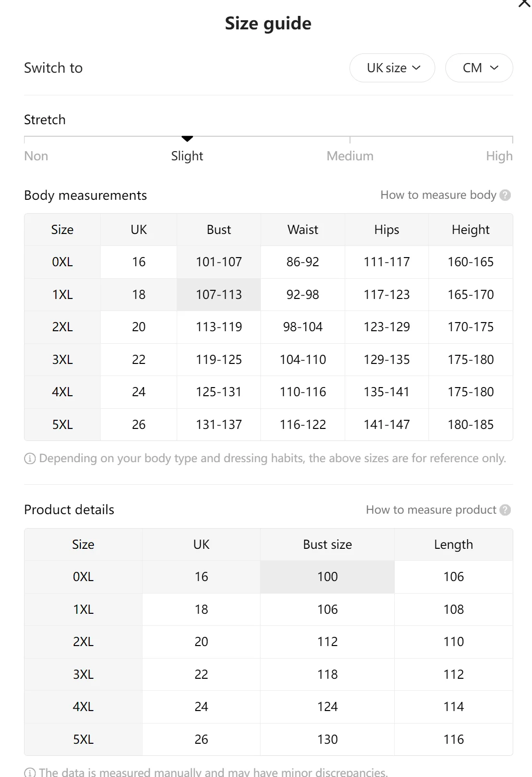Click info icon before manual measurement note

pyautogui.click(x=30, y=772)
